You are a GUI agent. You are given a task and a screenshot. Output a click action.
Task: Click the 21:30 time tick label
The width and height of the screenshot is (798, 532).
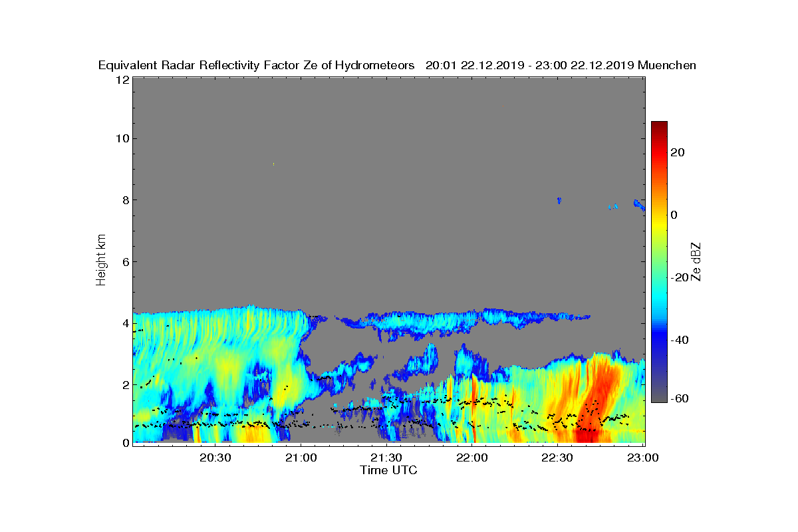tap(386, 458)
